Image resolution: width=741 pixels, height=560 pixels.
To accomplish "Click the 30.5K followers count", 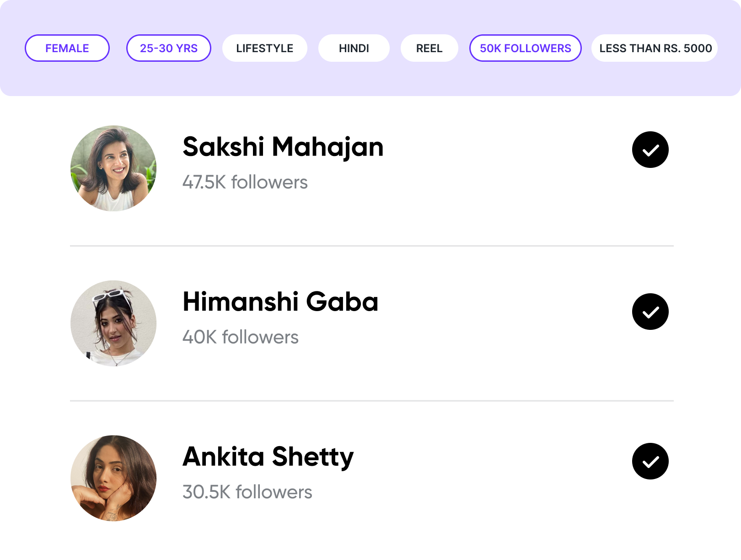I will click(247, 492).
